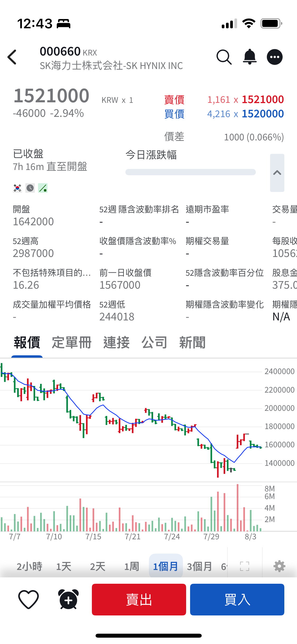Tap the 賣價 ask label
297x644 pixels.
174,100
